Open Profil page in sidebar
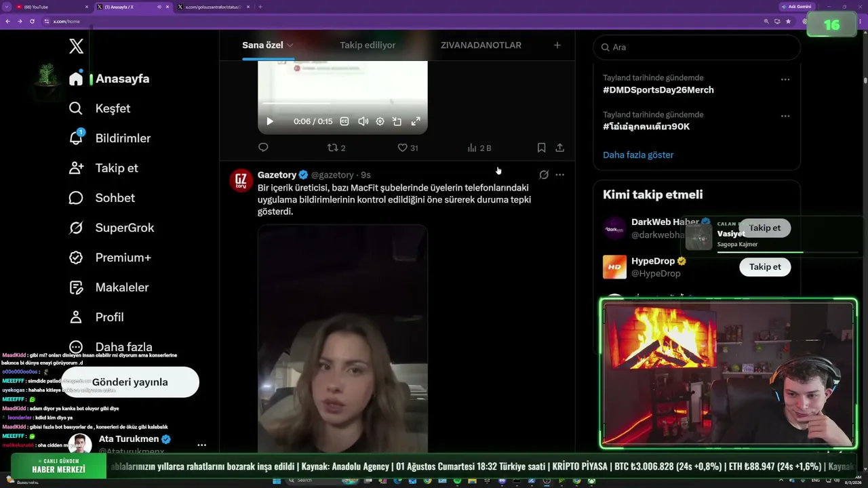Image resolution: width=868 pixels, height=488 pixels. point(96,317)
